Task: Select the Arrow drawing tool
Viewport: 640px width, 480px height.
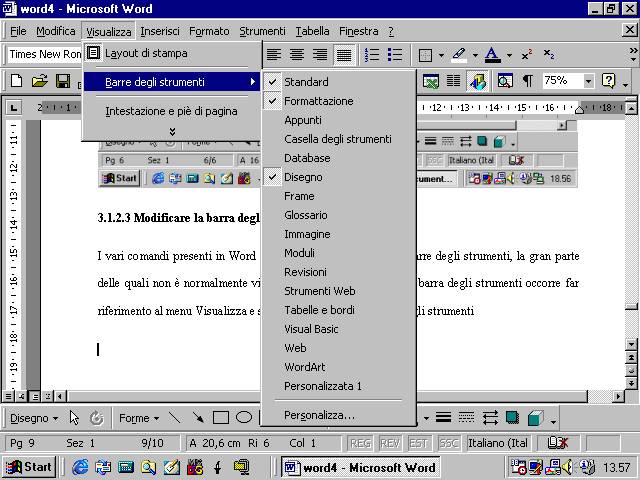Action: click(x=198, y=418)
